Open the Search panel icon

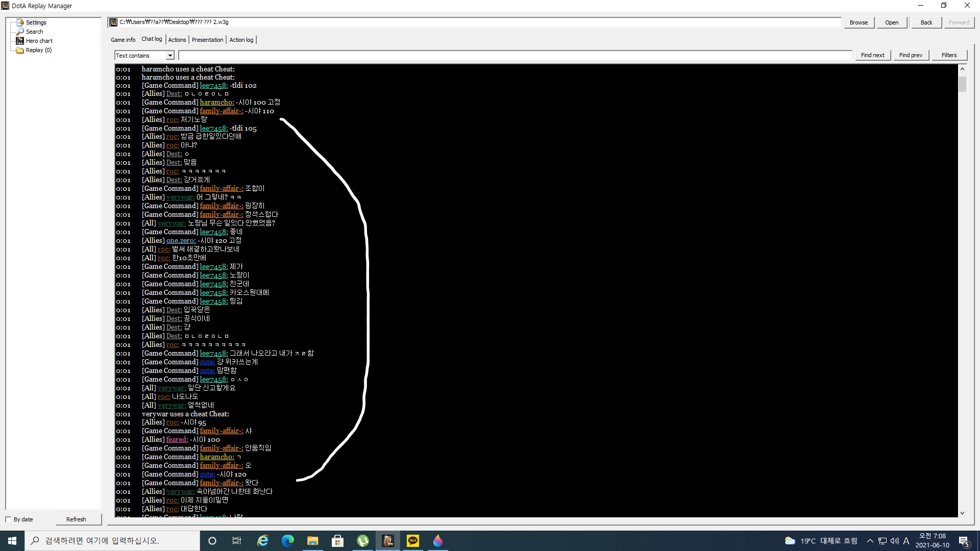(19, 32)
